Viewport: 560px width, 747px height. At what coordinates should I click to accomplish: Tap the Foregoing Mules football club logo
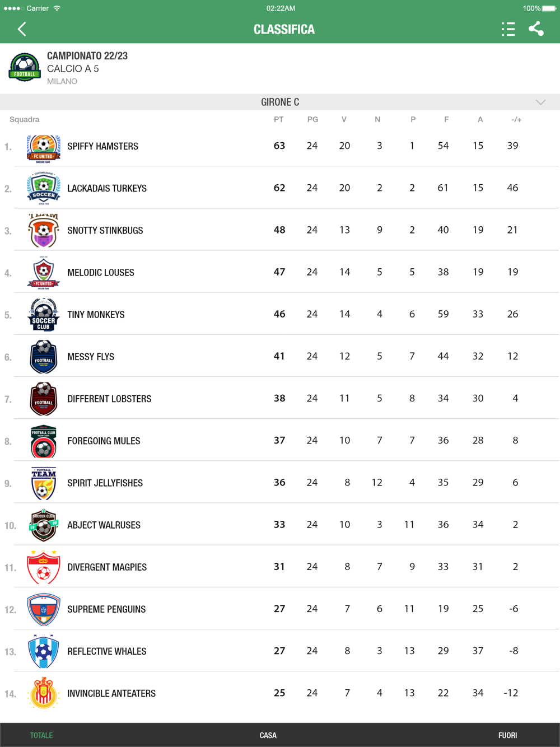click(x=44, y=441)
